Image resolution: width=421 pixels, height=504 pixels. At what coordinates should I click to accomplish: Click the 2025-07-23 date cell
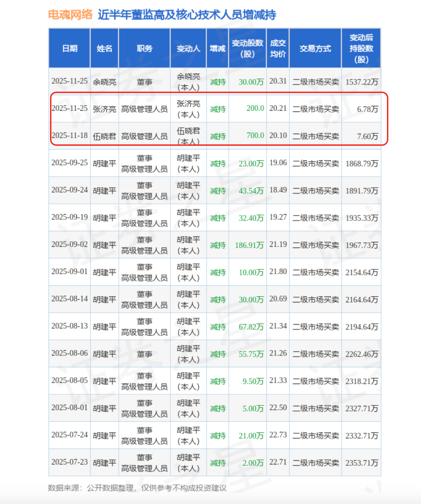pos(69,462)
